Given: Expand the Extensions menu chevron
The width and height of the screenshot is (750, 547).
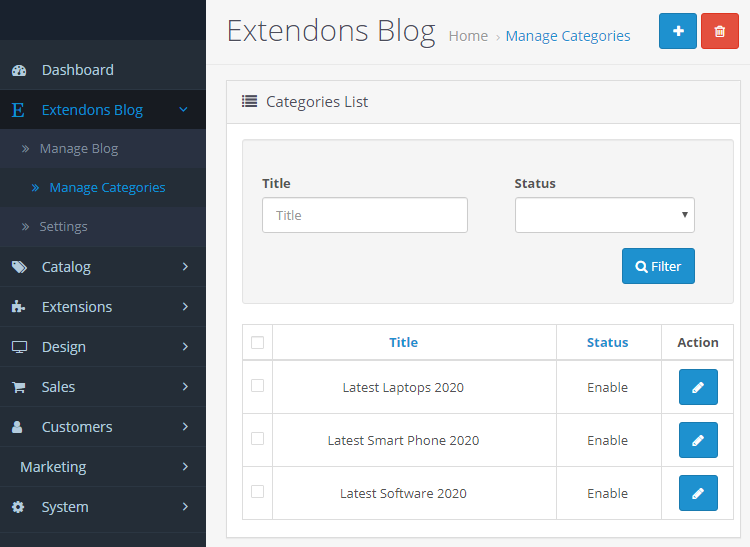Looking at the screenshot, I should coord(186,306).
